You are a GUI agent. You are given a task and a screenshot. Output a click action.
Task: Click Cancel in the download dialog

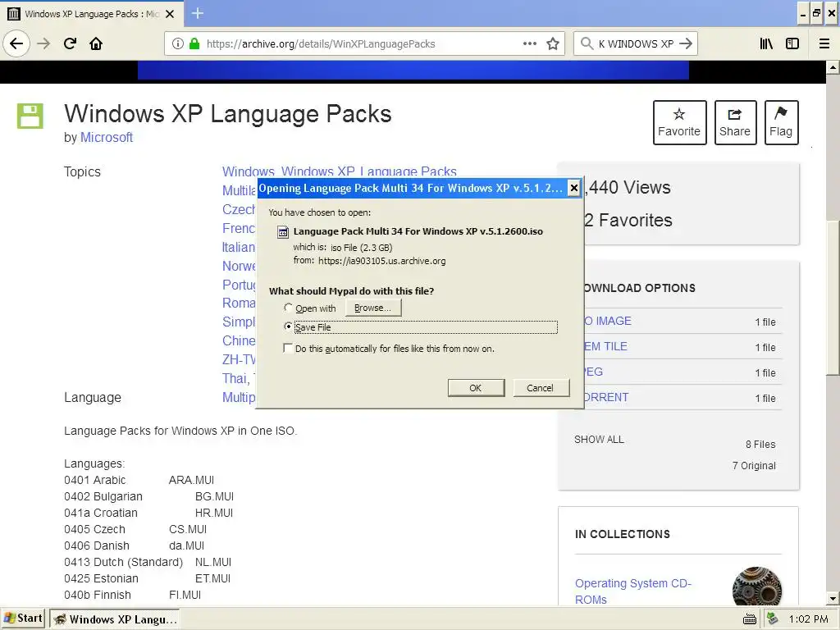541,388
